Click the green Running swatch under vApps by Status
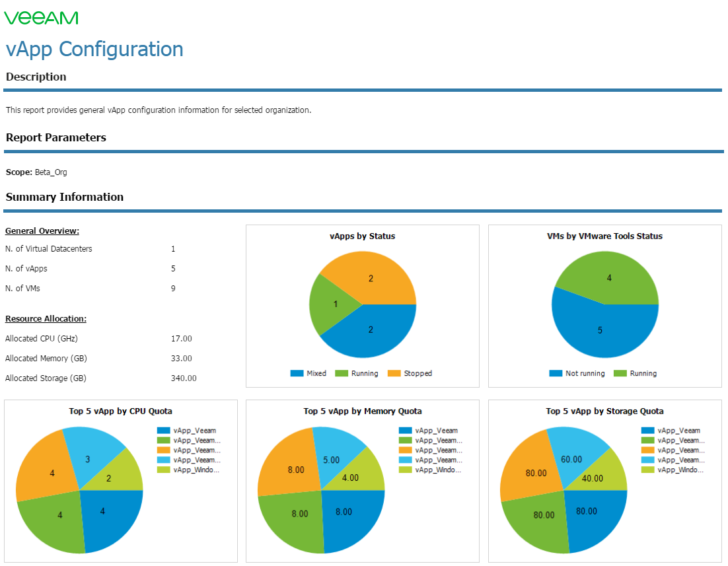 coord(342,373)
